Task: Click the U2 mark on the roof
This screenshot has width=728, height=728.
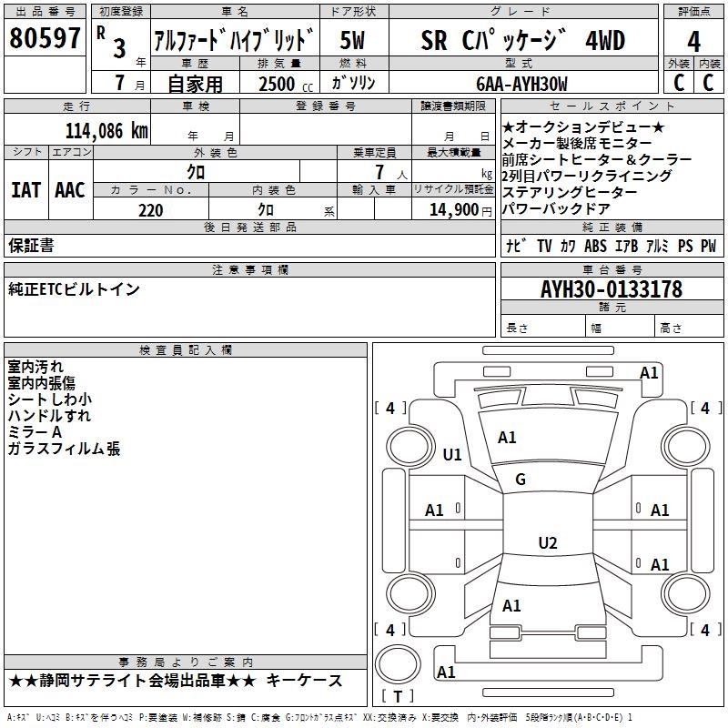Action: click(x=547, y=543)
